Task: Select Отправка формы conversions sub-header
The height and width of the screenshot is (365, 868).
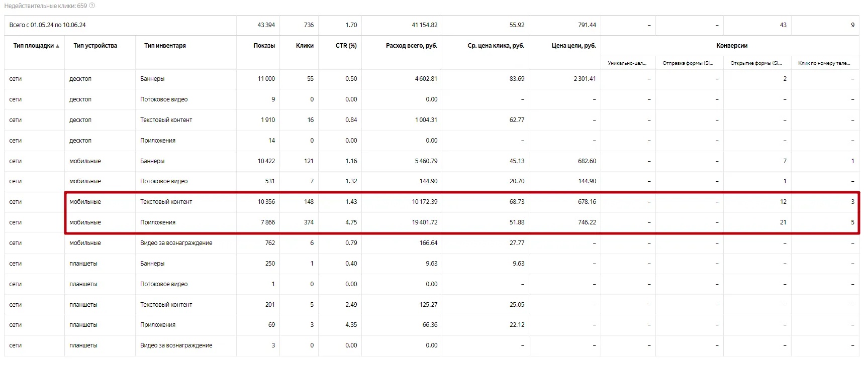Action: 688,63
